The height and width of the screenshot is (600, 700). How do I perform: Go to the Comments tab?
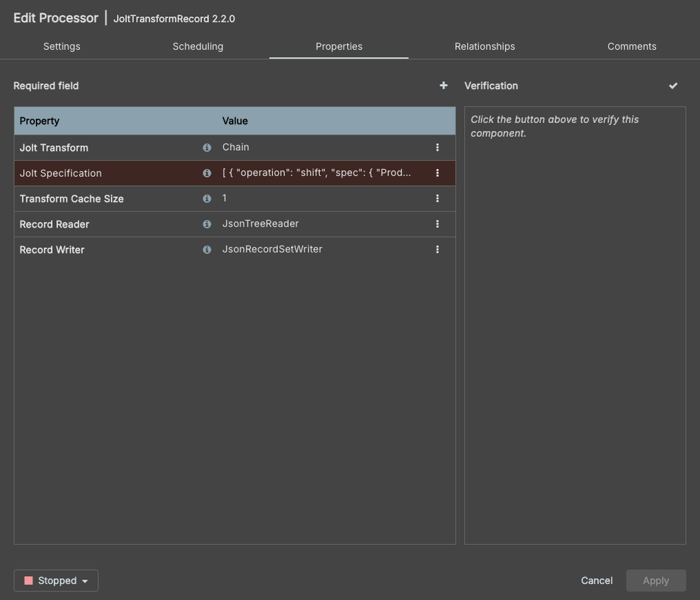[631, 46]
